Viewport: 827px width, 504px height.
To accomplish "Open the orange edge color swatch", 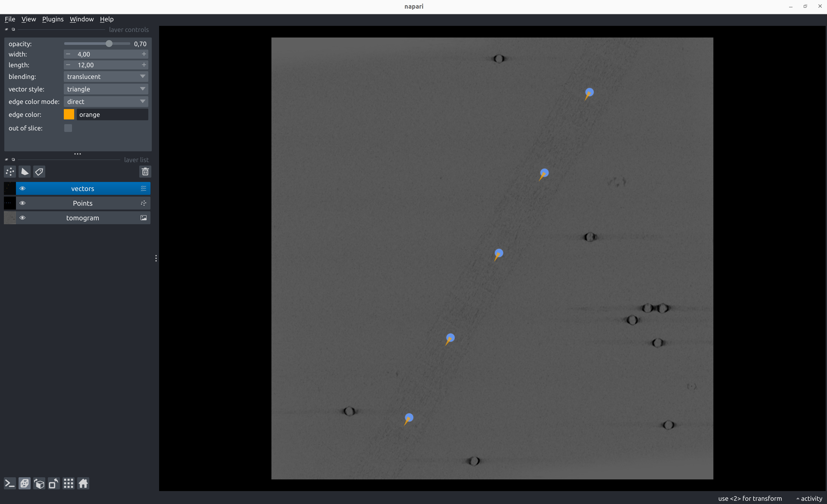I will 69,114.
